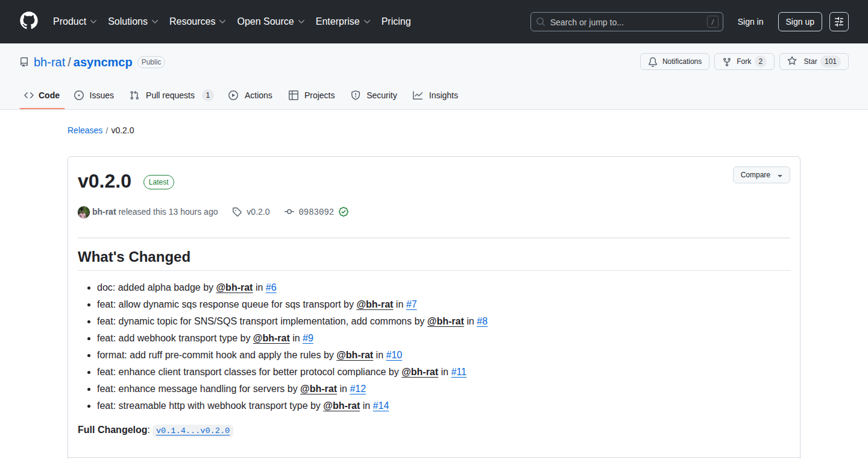Viewport: 868px width, 459px height.
Task: Click the What's Changed heading
Action: click(134, 257)
